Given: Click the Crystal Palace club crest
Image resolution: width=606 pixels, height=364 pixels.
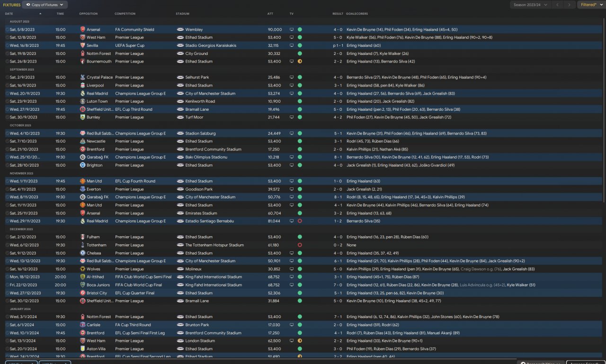Looking at the screenshot, I should click(x=83, y=77).
